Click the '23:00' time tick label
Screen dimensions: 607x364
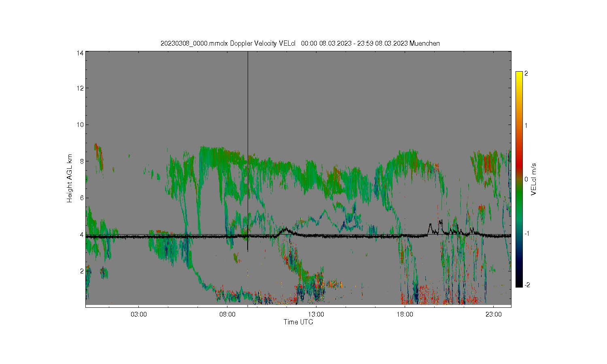point(493,314)
